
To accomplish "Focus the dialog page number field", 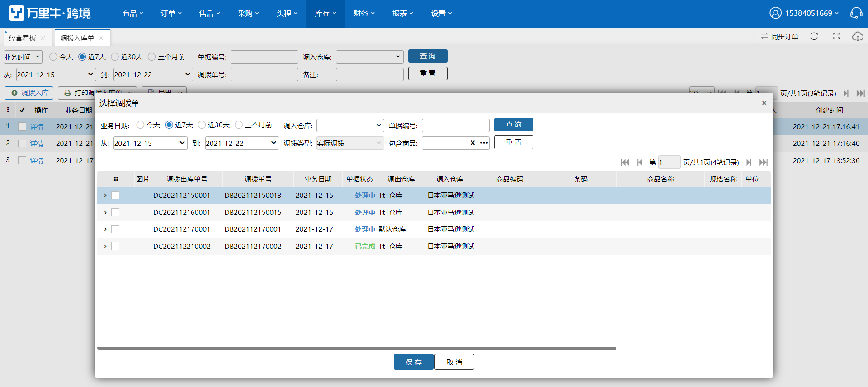I will coord(669,162).
